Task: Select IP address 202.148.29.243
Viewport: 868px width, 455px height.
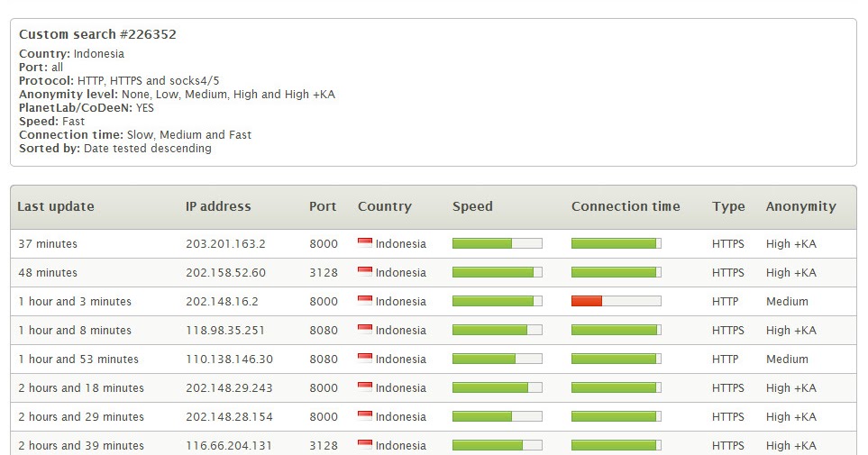Action: 229,387
